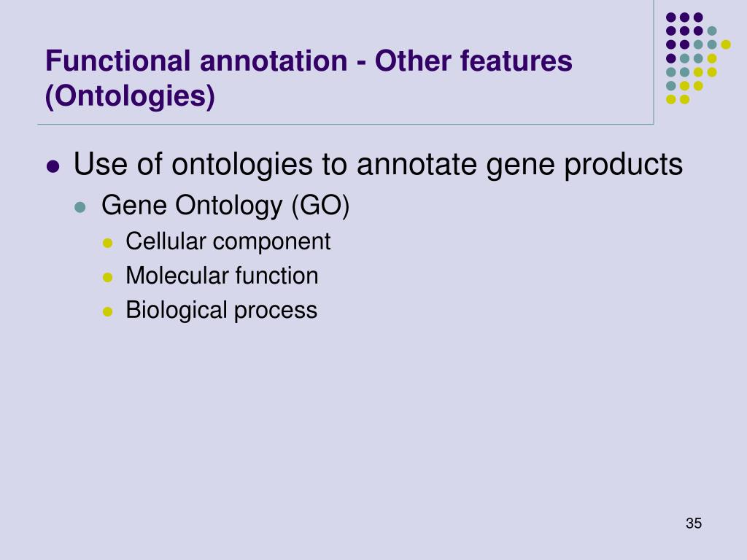Click the teal bullet beside 'Gene Ontology (GO)'
This screenshot has height=560, width=747.
(x=80, y=208)
